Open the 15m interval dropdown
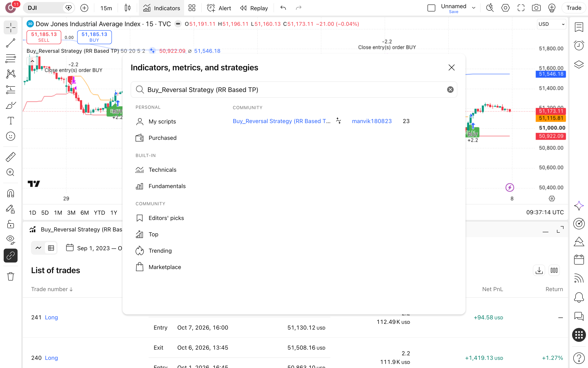This screenshot has width=588, height=368. point(106,8)
